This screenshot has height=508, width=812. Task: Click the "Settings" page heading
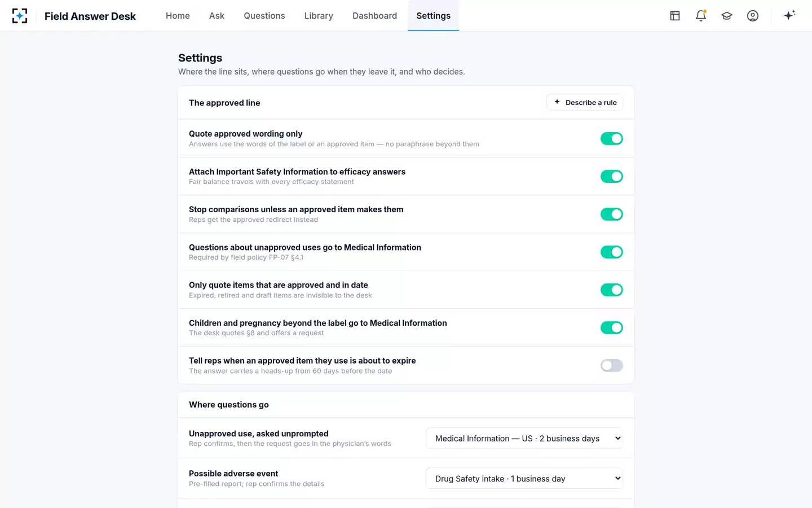(200, 58)
